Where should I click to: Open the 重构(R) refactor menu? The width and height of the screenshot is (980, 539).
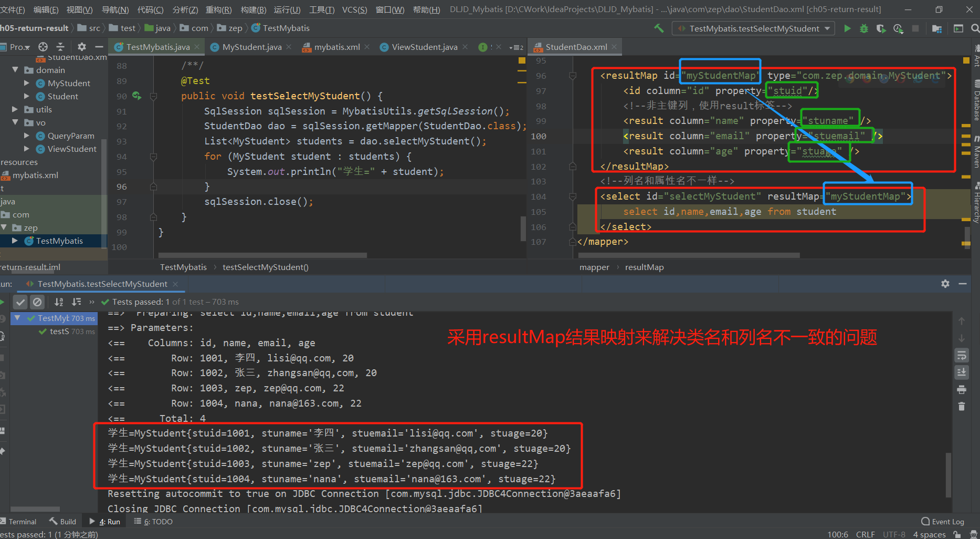click(218, 9)
